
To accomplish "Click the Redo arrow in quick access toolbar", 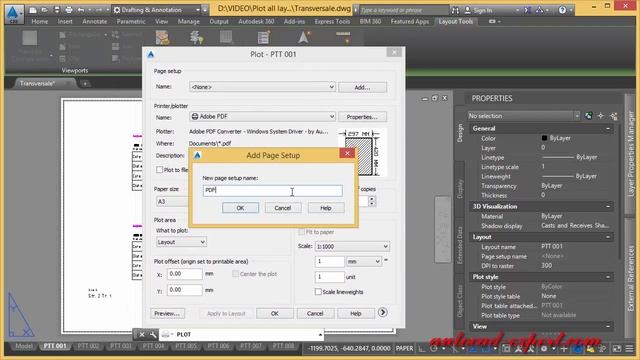I will pos(99,10).
